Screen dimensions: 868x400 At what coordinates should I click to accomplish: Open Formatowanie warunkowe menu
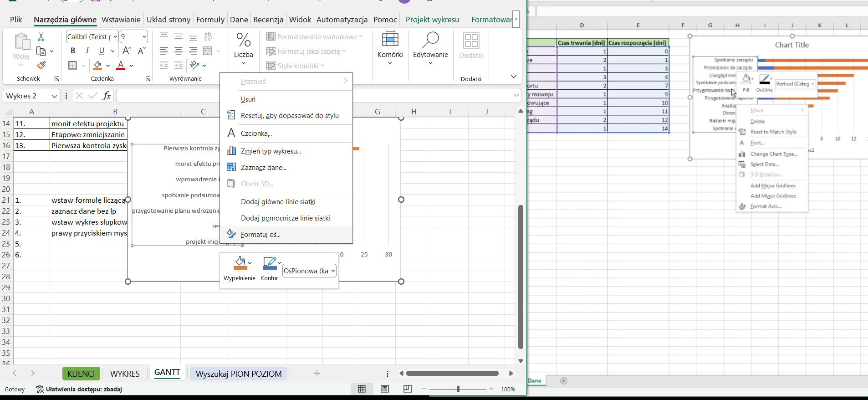tap(315, 36)
